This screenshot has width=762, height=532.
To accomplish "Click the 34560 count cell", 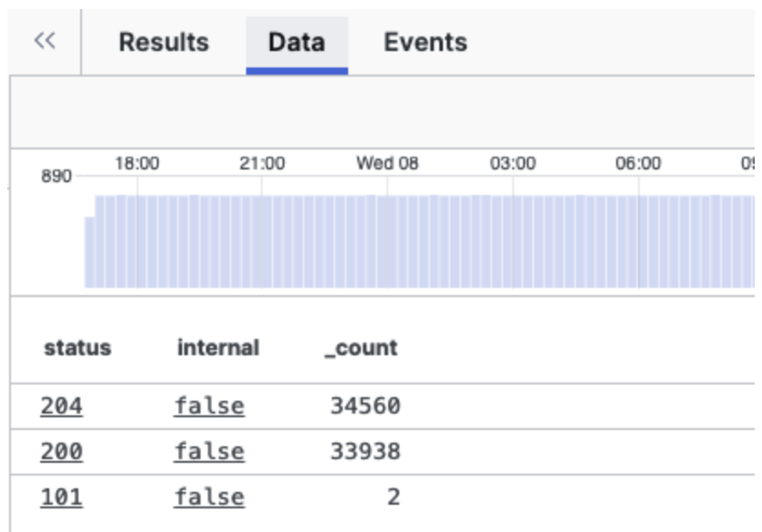I will click(x=365, y=405).
